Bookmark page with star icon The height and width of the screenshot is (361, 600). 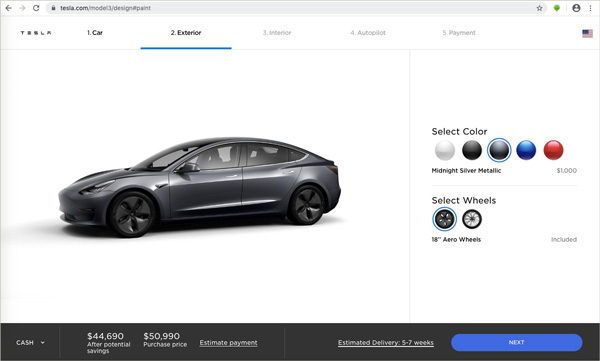click(539, 8)
